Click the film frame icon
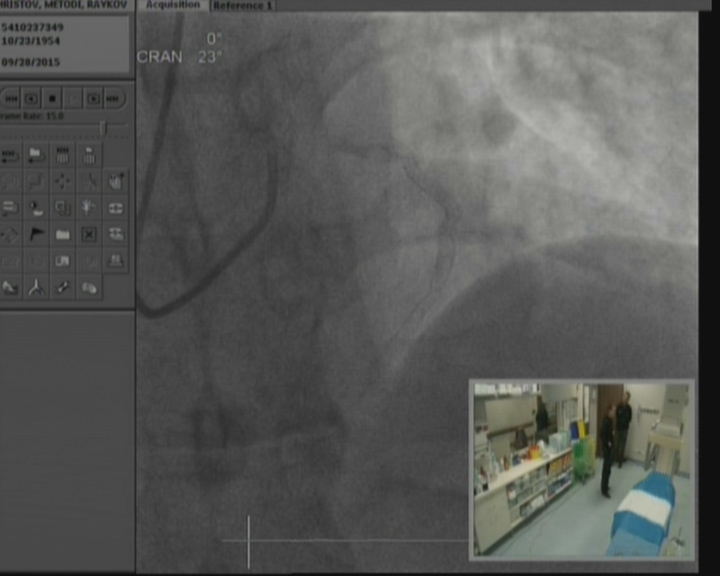Image resolution: width=720 pixels, height=576 pixels. pos(115,208)
